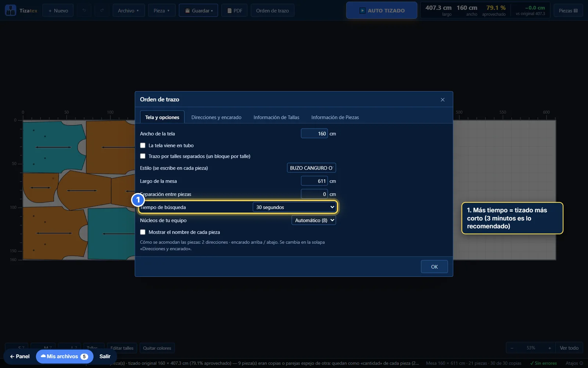Open the Archivo dropdown menu

tap(128, 11)
